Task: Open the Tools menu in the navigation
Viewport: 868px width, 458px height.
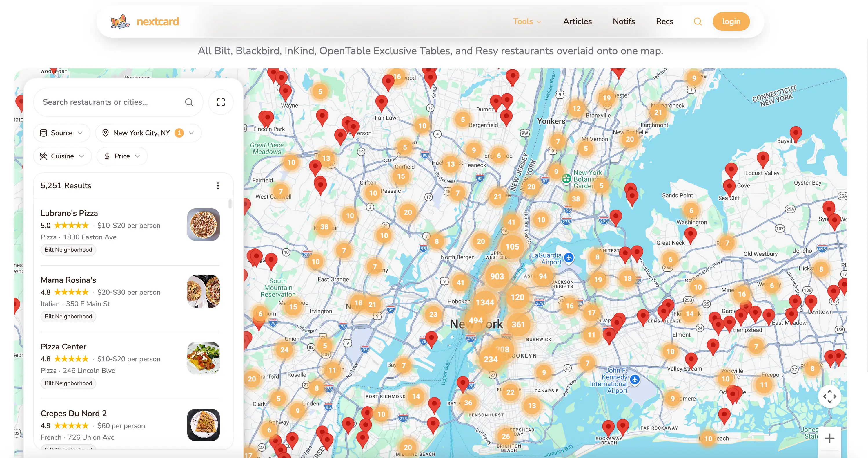Action: pyautogui.click(x=526, y=21)
